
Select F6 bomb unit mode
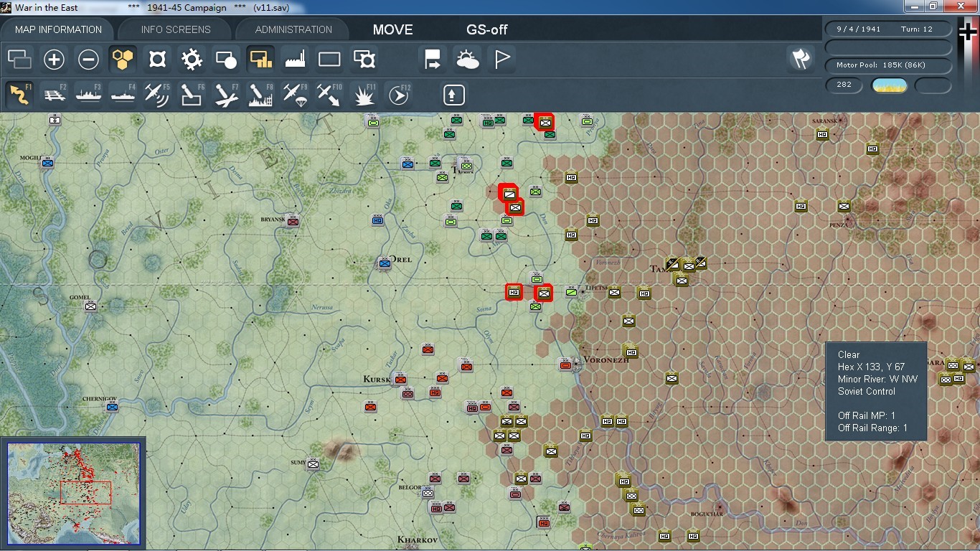click(192, 95)
